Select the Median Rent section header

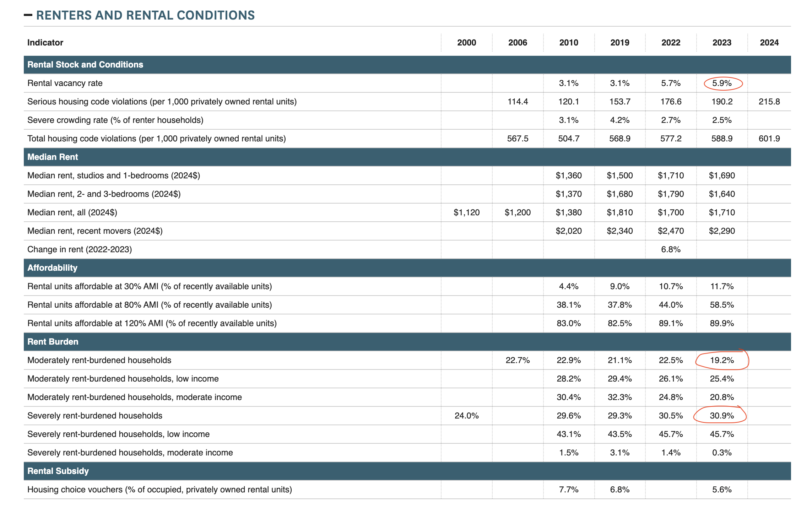coord(53,157)
